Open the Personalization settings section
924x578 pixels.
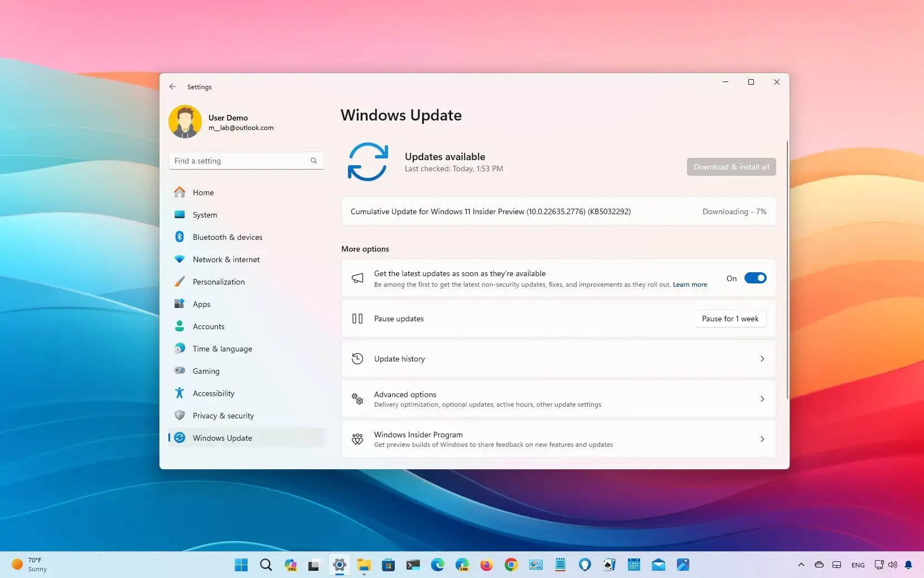tap(218, 281)
